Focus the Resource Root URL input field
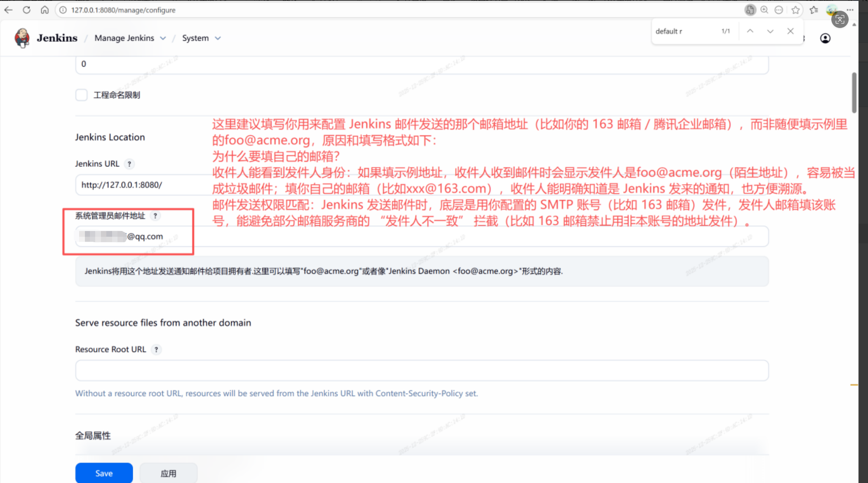868x483 pixels. [422, 371]
